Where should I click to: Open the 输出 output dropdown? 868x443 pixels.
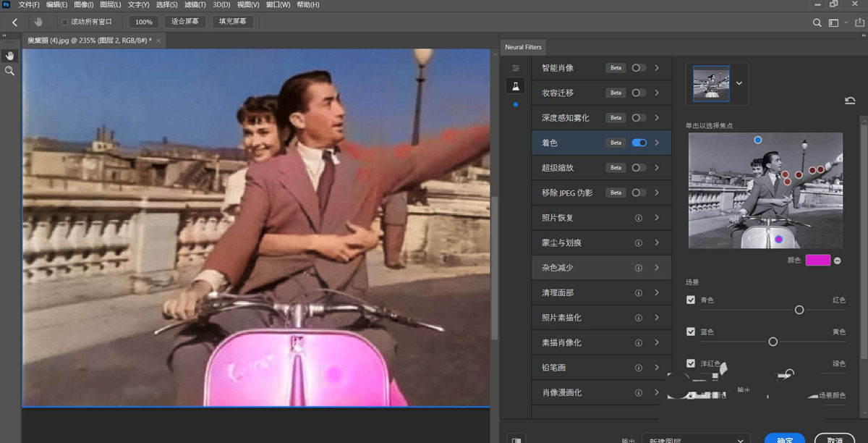(696, 439)
